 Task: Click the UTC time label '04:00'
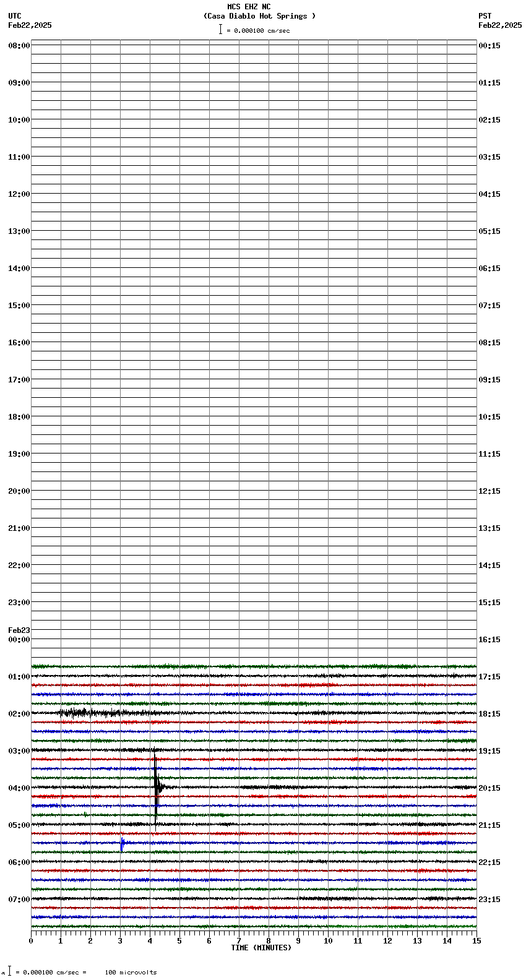19,788
